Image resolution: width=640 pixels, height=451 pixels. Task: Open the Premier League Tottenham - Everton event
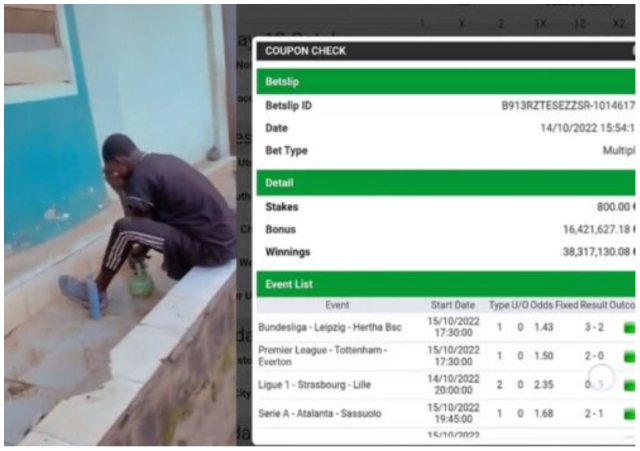pyautogui.click(x=322, y=356)
